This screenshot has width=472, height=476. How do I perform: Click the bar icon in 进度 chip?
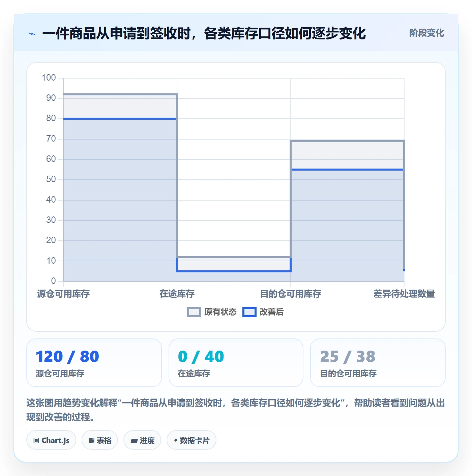point(134,441)
